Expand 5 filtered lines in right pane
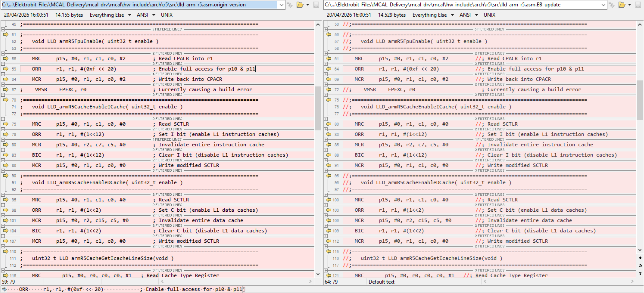This screenshot has width=644, height=293. (326, 29)
